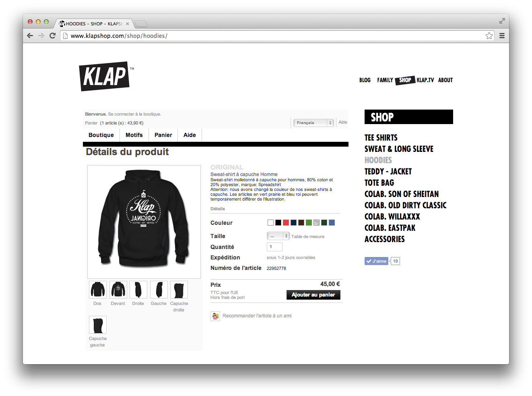Switch to the Panier tab
532x396 pixels.
point(163,135)
